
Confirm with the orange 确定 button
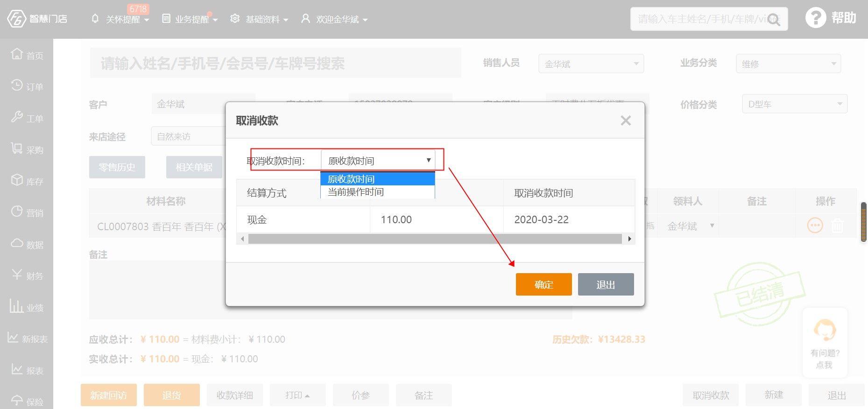point(543,284)
